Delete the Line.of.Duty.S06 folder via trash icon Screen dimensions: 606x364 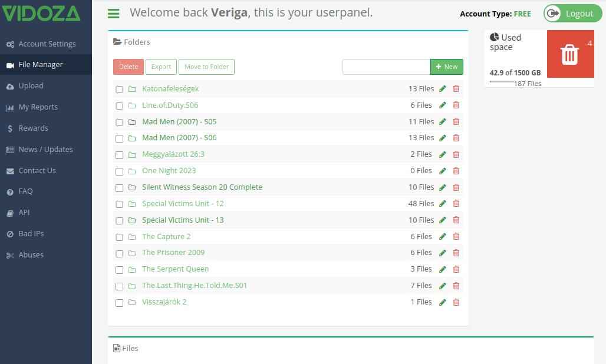[x=456, y=105]
